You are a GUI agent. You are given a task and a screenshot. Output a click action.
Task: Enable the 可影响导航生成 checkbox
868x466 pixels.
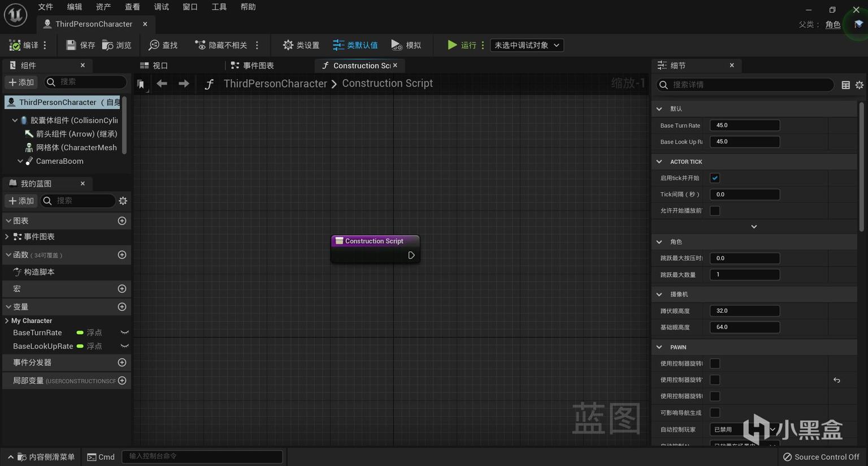tap(715, 413)
